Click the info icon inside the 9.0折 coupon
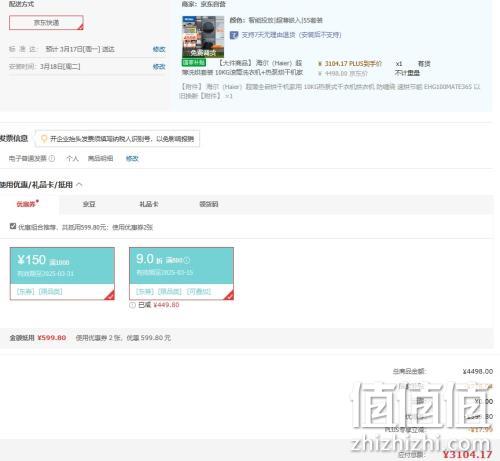500x461 pixels. point(187,260)
